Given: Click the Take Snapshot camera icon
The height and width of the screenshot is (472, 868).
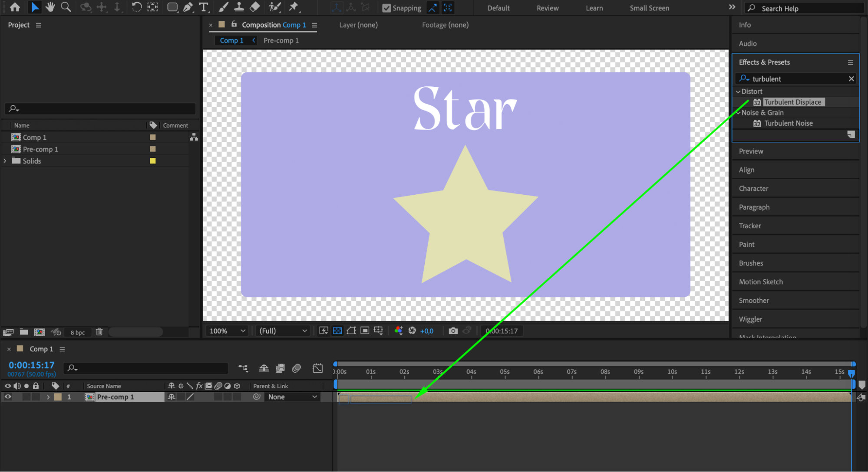Looking at the screenshot, I should 453,331.
